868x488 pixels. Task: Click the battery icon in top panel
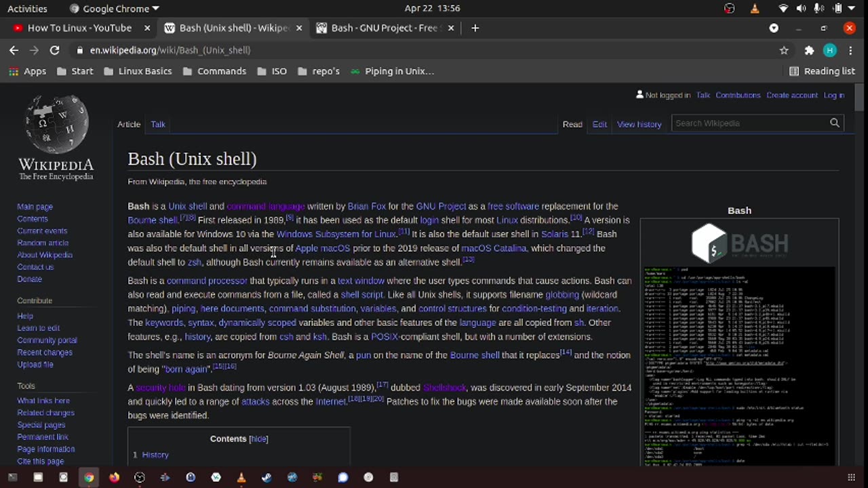[837, 9]
